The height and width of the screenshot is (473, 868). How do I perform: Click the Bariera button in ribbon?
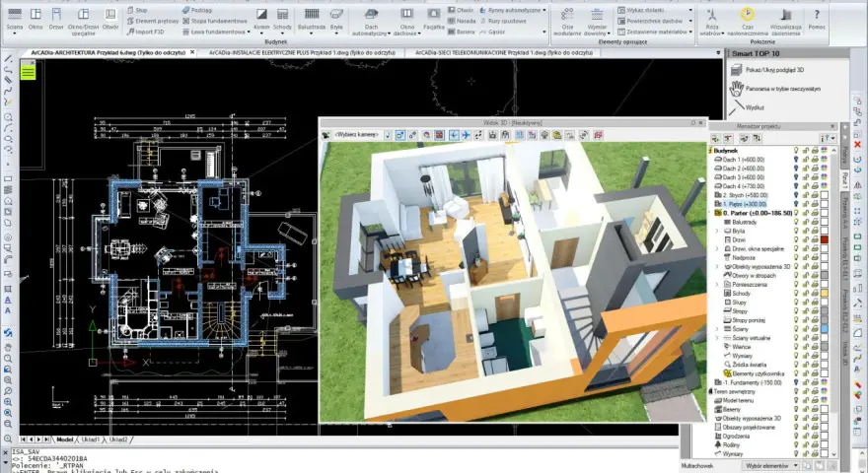tap(462, 33)
